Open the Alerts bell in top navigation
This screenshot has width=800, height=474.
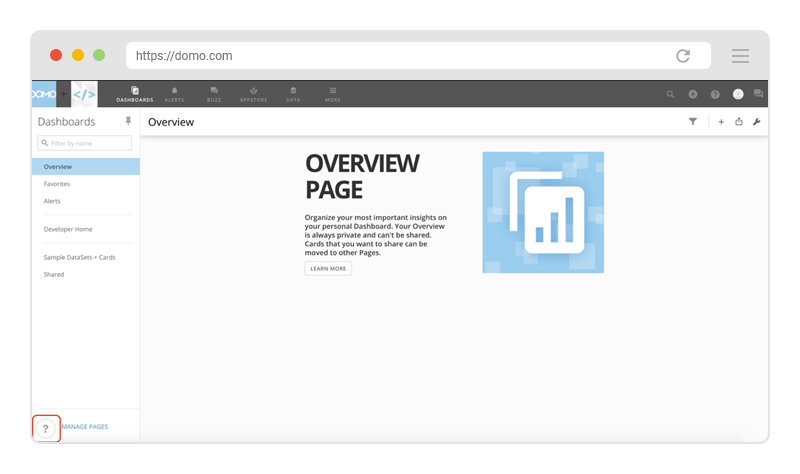[174, 94]
